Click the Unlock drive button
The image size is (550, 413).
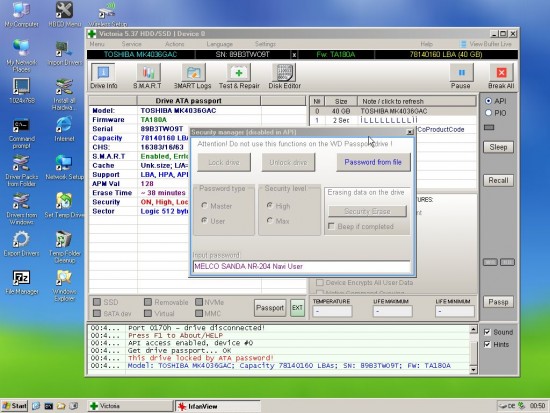click(288, 162)
